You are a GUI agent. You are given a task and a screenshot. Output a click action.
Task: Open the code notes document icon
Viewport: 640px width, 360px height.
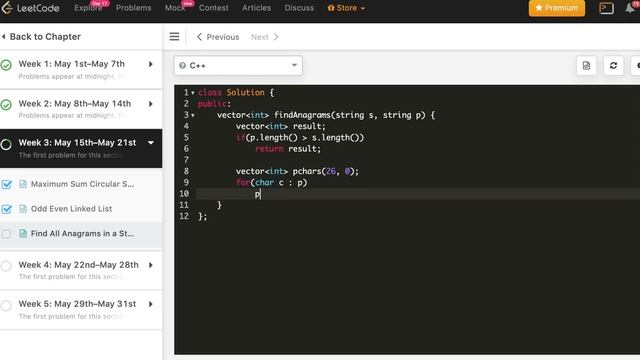coord(587,65)
